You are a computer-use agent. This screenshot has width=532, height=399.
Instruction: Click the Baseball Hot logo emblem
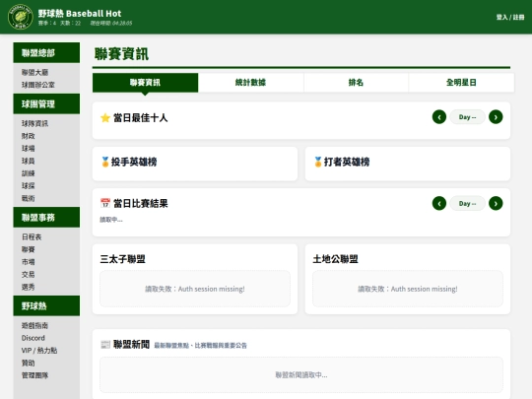[21, 17]
